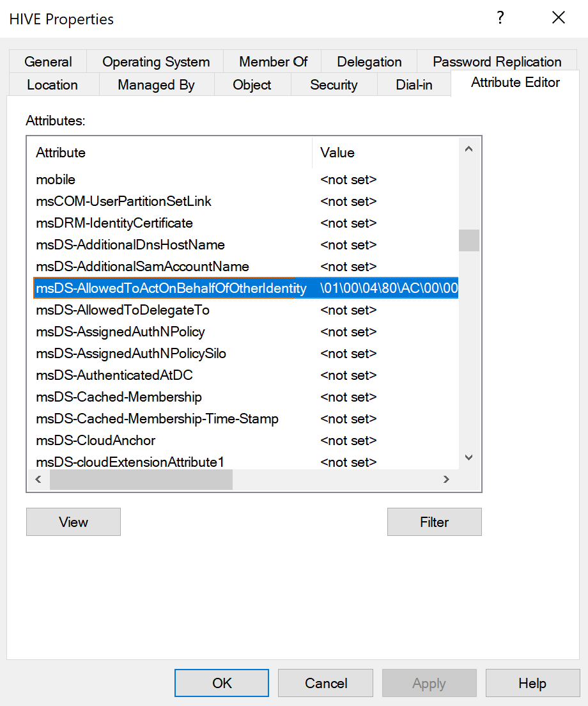Confirm changes with OK button

point(222,683)
